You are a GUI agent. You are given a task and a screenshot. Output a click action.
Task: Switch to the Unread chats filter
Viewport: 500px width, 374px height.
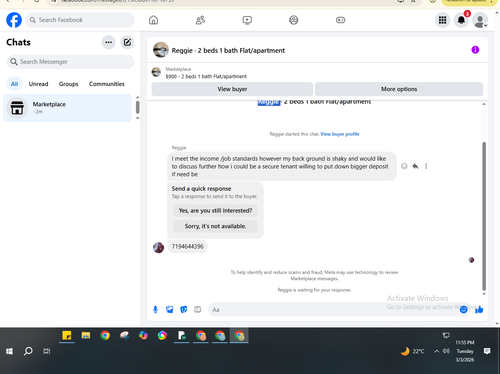click(x=38, y=84)
